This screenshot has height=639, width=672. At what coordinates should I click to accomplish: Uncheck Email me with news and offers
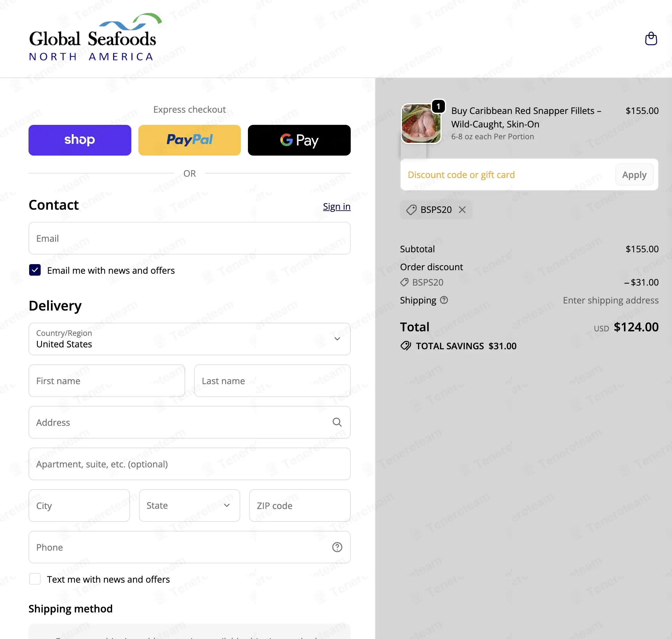[35, 270]
